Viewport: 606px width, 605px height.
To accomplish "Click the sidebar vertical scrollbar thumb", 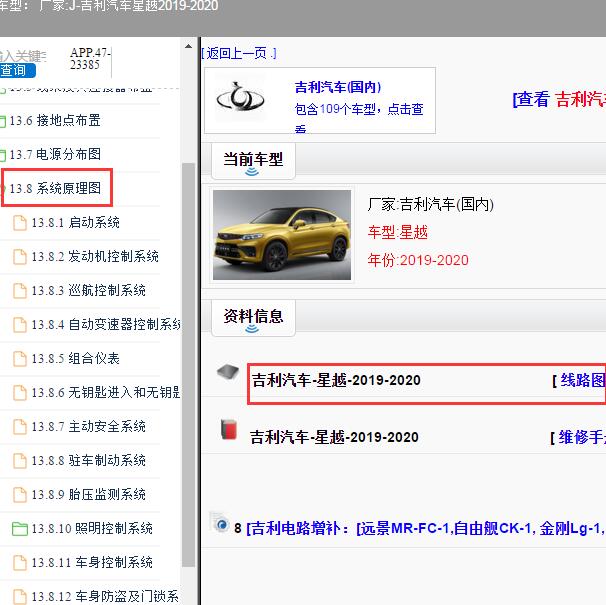I will [188, 365].
